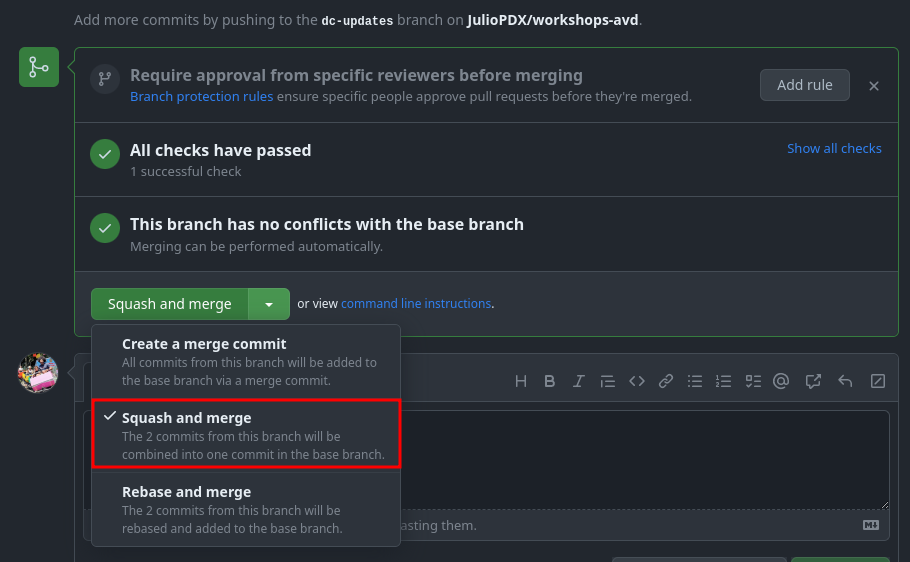The image size is (910, 562).
Task: Insert a cross-reference to an issue or pull request
Action: (813, 381)
